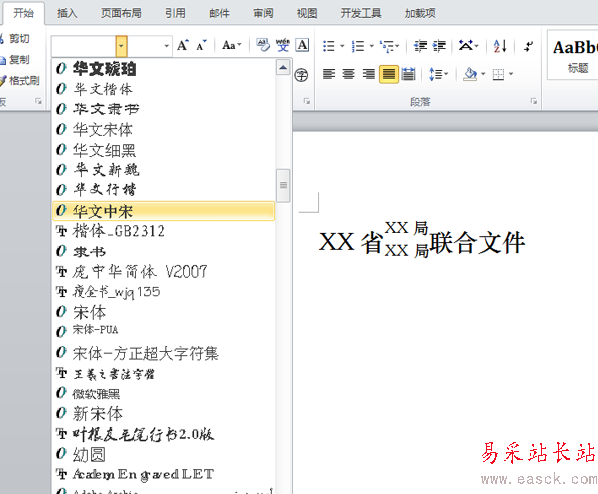Click the Decrease Indent icon
The width and height of the screenshot is (598, 494).
421,46
